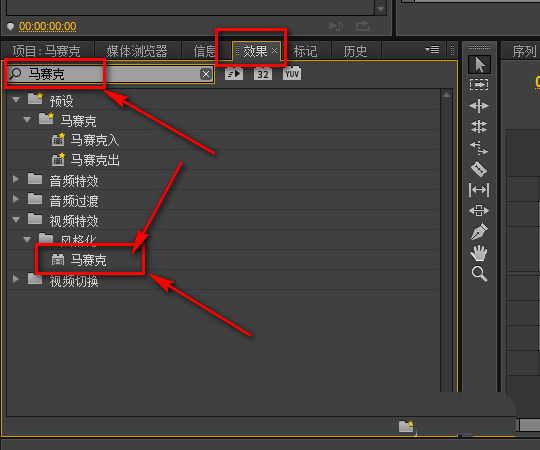Screen dimensions: 540x450
Task: Expand the 音频特效 folder
Action: click(15, 179)
